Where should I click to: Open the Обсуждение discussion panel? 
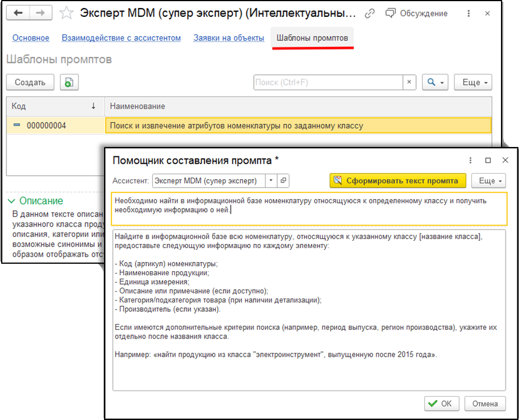pyautogui.click(x=417, y=13)
